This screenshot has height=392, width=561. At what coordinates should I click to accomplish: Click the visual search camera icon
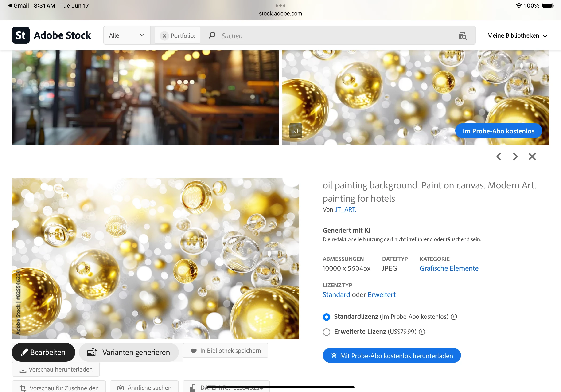pos(463,36)
